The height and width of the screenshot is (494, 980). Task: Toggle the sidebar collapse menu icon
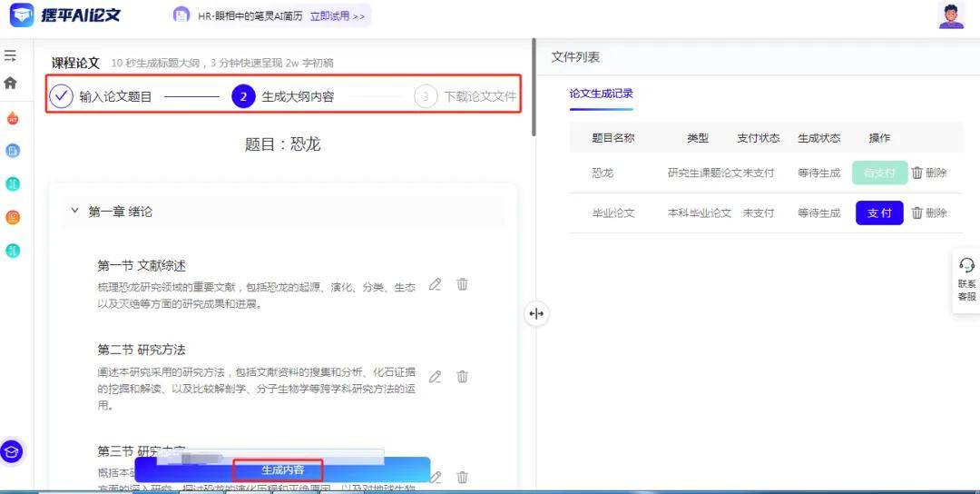tap(11, 56)
